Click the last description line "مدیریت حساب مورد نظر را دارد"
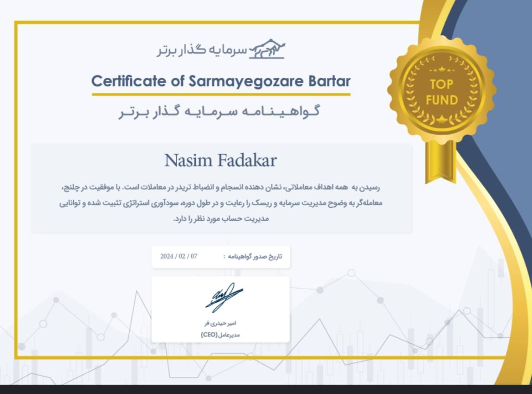The image size is (532, 394). [x=221, y=219]
